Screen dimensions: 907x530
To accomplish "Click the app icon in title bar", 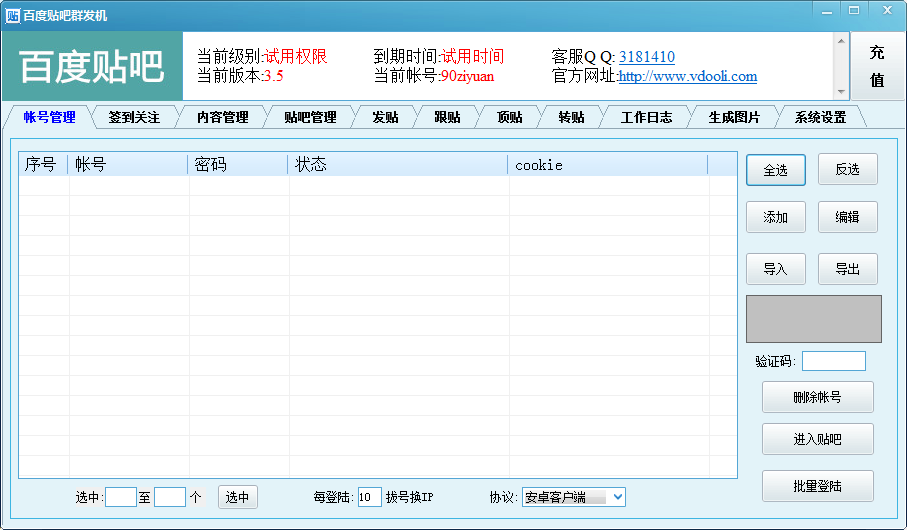I will pos(12,16).
